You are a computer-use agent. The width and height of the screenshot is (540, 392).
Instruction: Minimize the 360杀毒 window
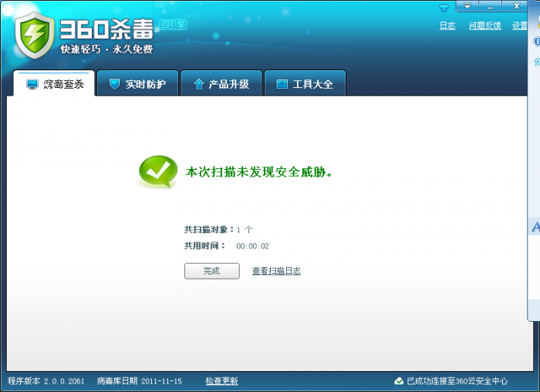pyautogui.click(x=491, y=6)
